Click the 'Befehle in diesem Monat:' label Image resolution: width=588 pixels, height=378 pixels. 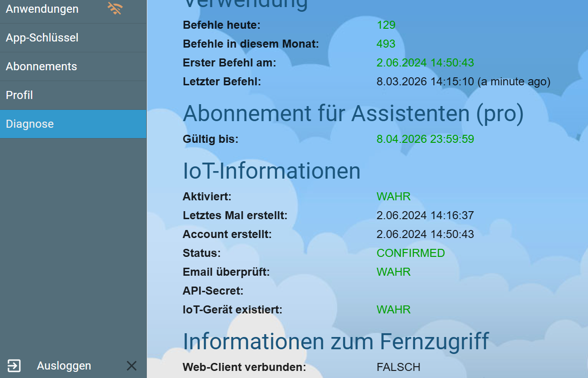click(251, 44)
